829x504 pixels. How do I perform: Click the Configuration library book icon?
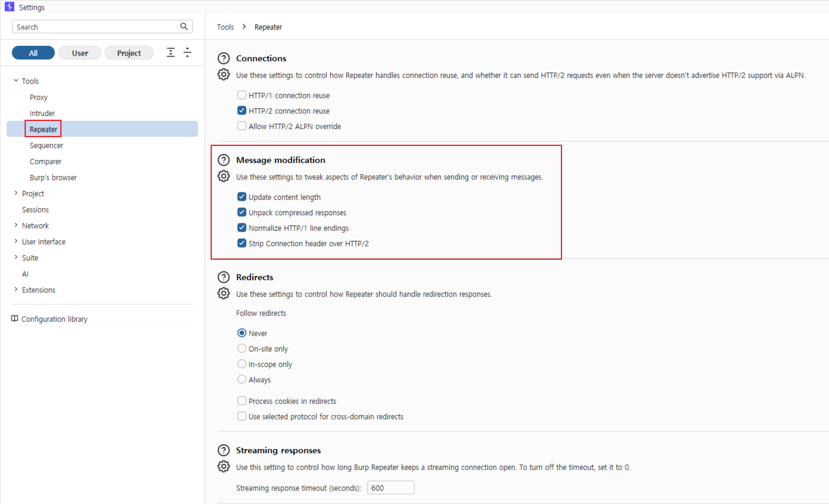pyautogui.click(x=15, y=318)
